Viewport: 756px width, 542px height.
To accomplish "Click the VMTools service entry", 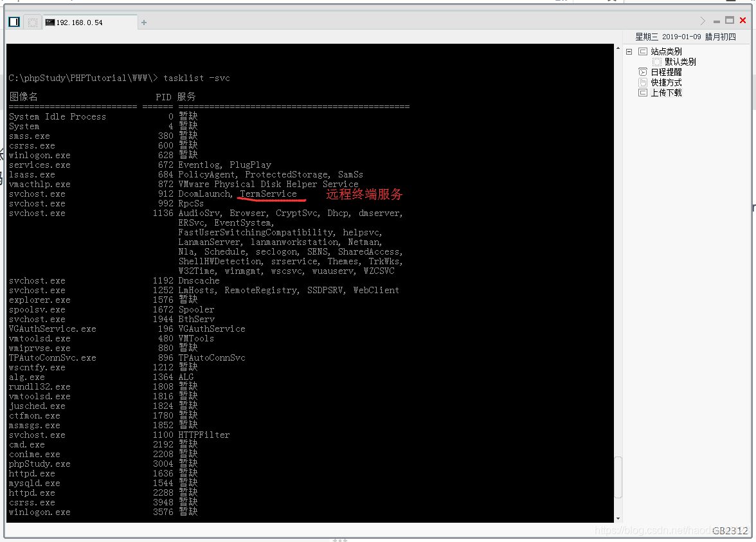I will pos(196,338).
